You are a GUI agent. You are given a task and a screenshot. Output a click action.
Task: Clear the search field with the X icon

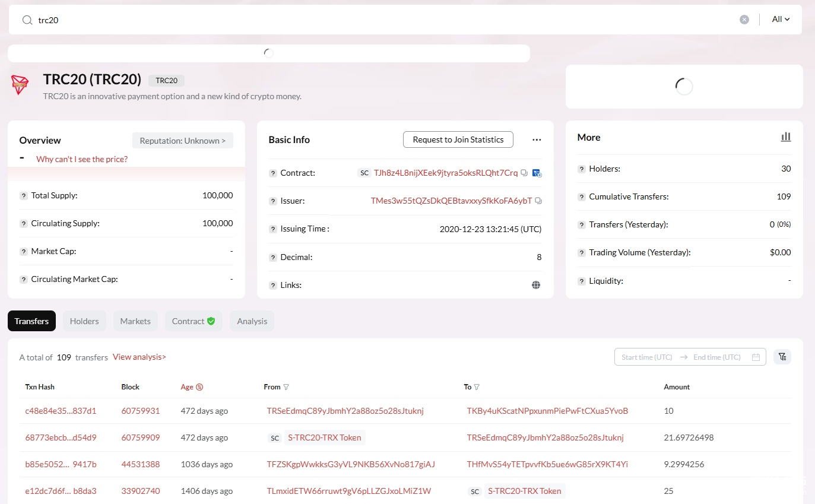pyautogui.click(x=744, y=20)
